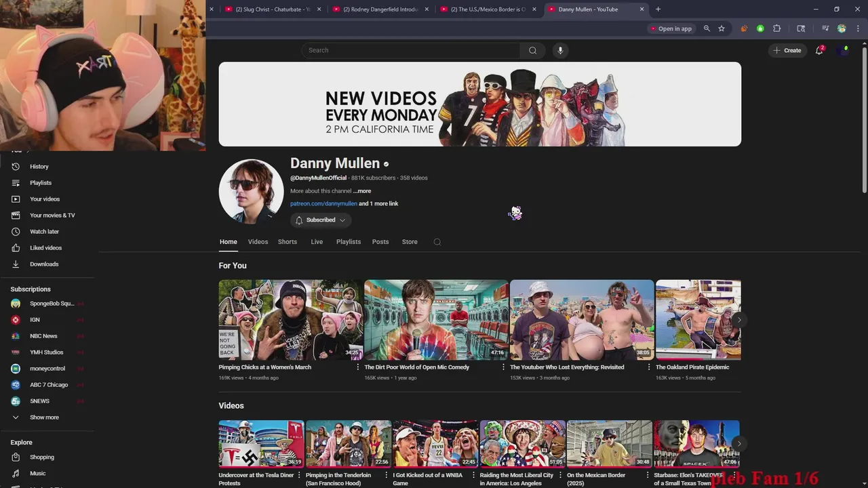Open YouTube notifications bell

click(819, 50)
